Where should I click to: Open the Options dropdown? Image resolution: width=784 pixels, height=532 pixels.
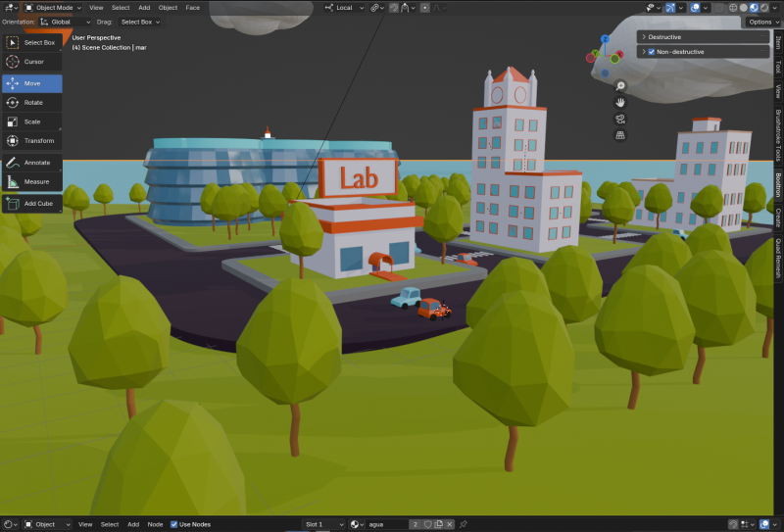(x=763, y=22)
